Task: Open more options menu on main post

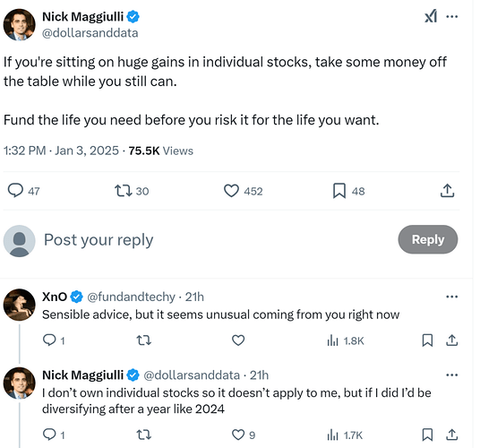Action: click(x=452, y=16)
